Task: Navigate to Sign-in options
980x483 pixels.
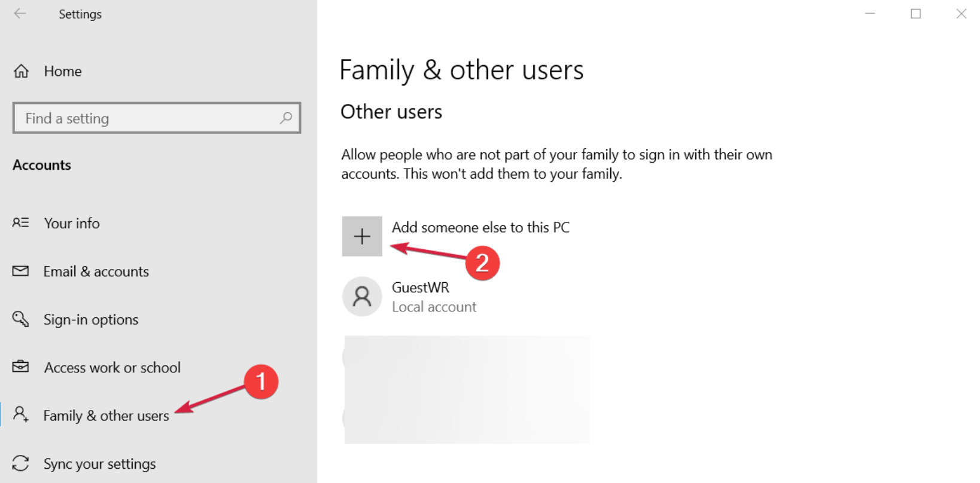Action: (x=91, y=320)
